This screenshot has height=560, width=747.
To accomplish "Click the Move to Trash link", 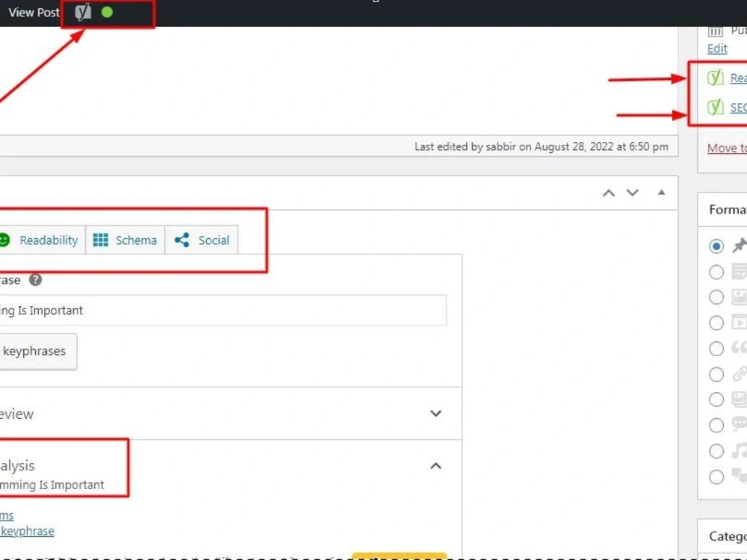I will (727, 148).
